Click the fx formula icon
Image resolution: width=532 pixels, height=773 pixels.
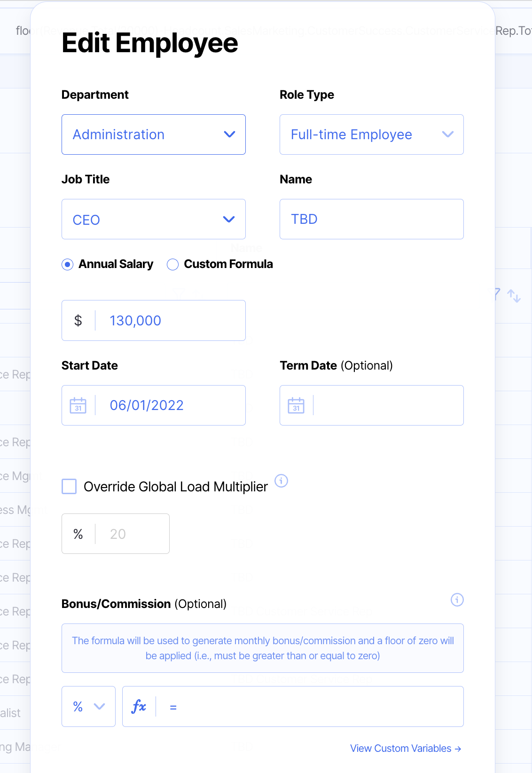coord(139,706)
